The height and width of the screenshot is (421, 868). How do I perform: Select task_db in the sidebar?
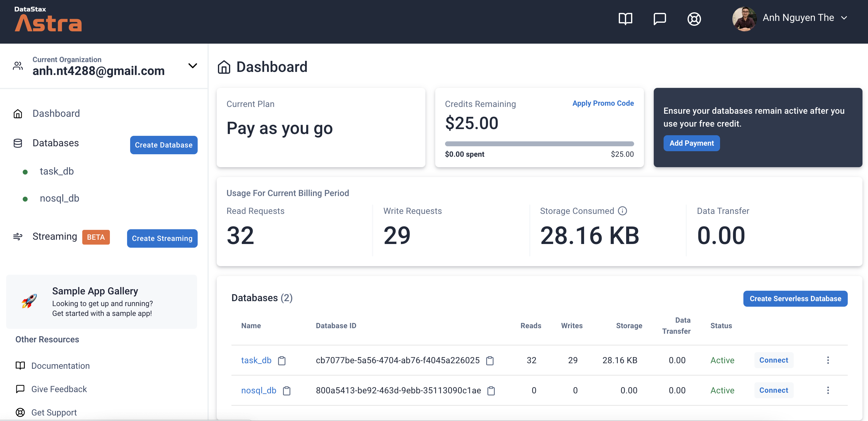pos(56,171)
